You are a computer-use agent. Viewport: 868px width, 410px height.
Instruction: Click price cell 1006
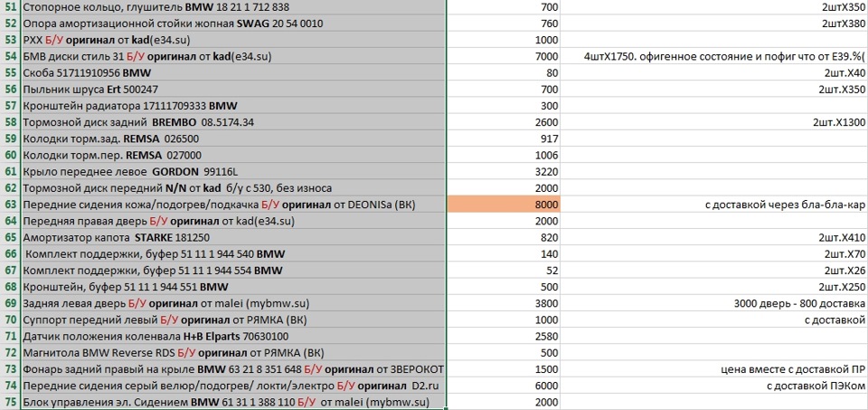point(504,155)
